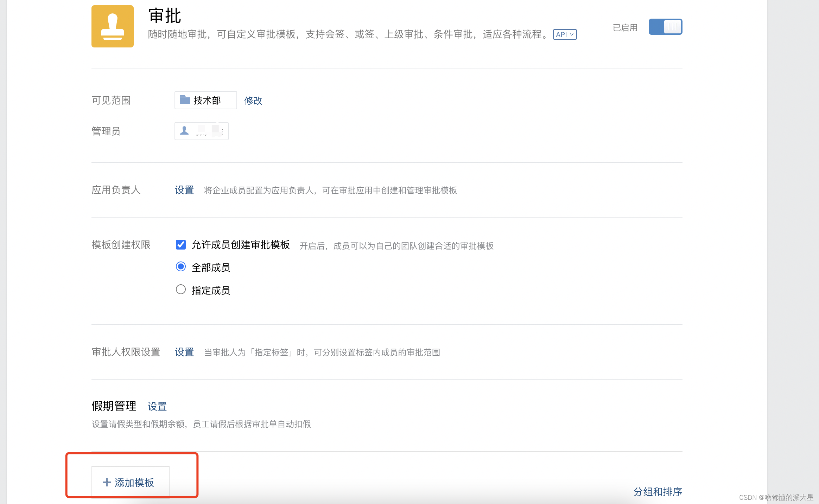Click 修改 to edit visible range
Image resolution: width=819 pixels, height=504 pixels.
click(253, 101)
